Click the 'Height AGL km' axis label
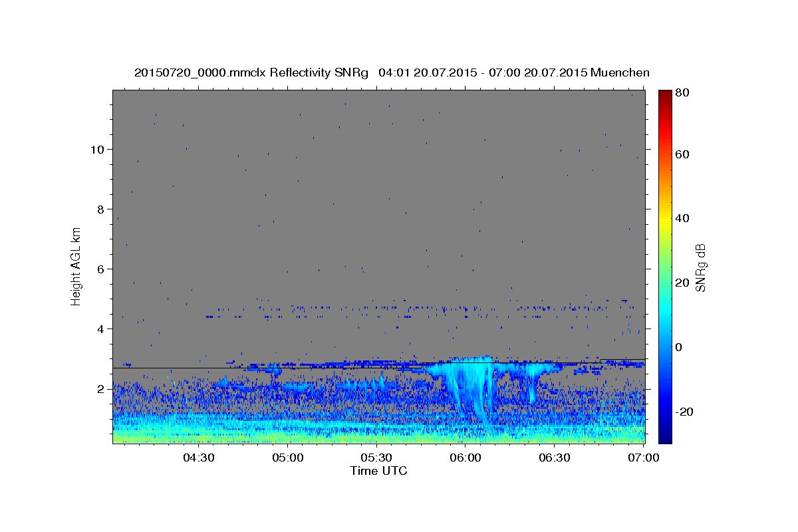The image size is (798, 532). pyautogui.click(x=76, y=266)
